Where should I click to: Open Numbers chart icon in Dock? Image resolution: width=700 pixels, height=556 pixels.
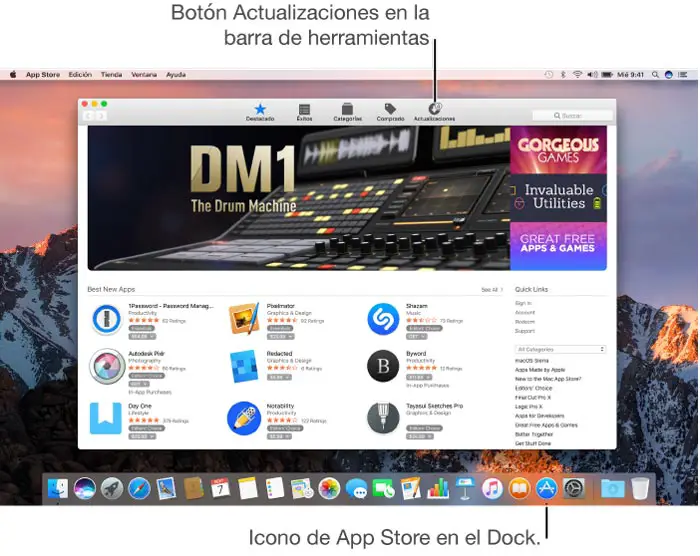click(x=438, y=489)
